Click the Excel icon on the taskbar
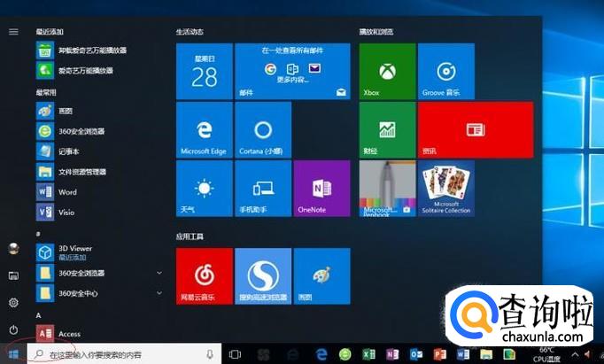The width and height of the screenshot is (604, 364). click(368, 354)
